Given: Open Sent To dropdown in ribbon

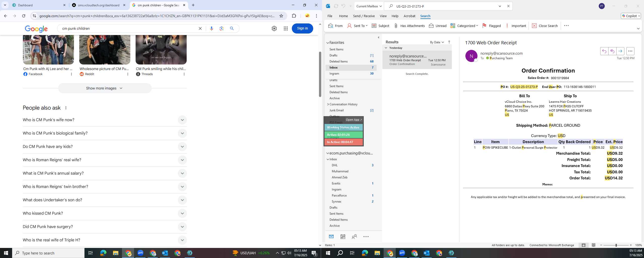Looking at the screenshot, I should pyautogui.click(x=357, y=26).
